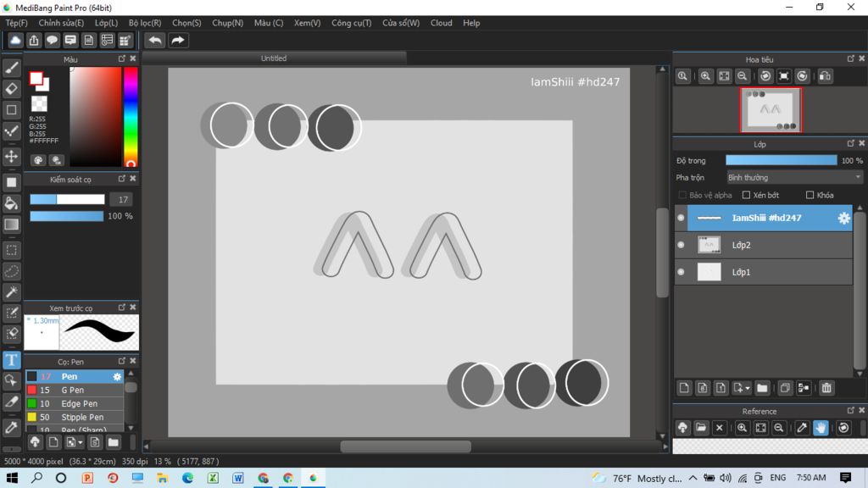Enable the Khóa lock checkbox

pyautogui.click(x=810, y=196)
